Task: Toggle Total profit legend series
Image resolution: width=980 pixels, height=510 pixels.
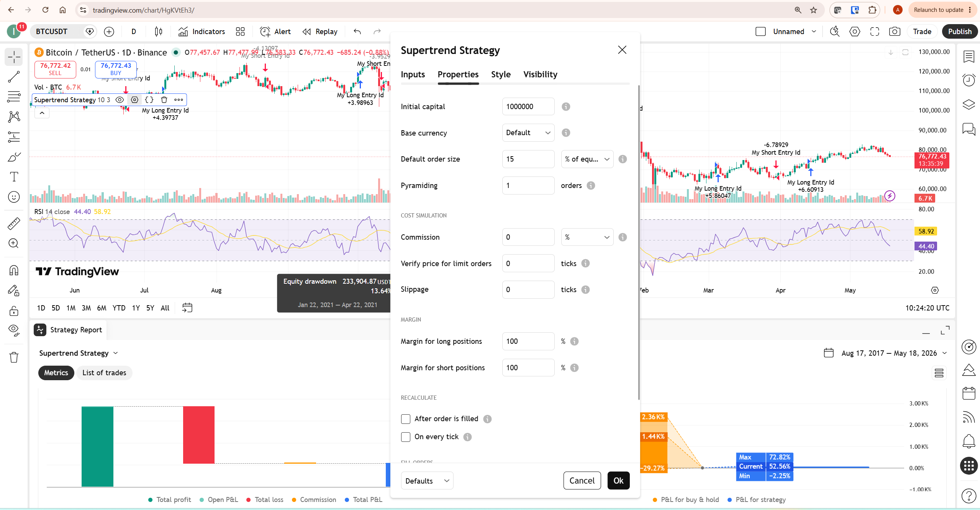Action: click(170, 499)
